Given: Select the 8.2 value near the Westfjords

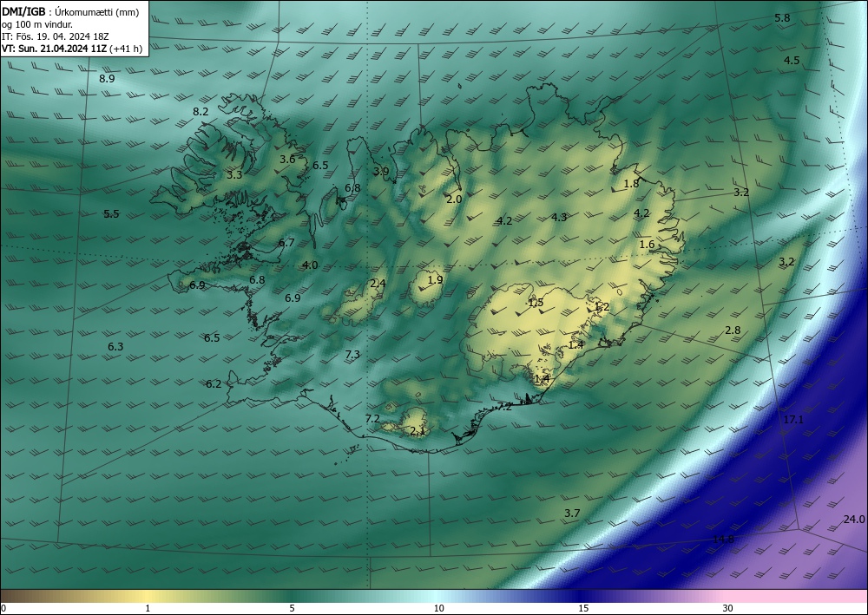Looking at the screenshot, I should pyautogui.click(x=201, y=112).
